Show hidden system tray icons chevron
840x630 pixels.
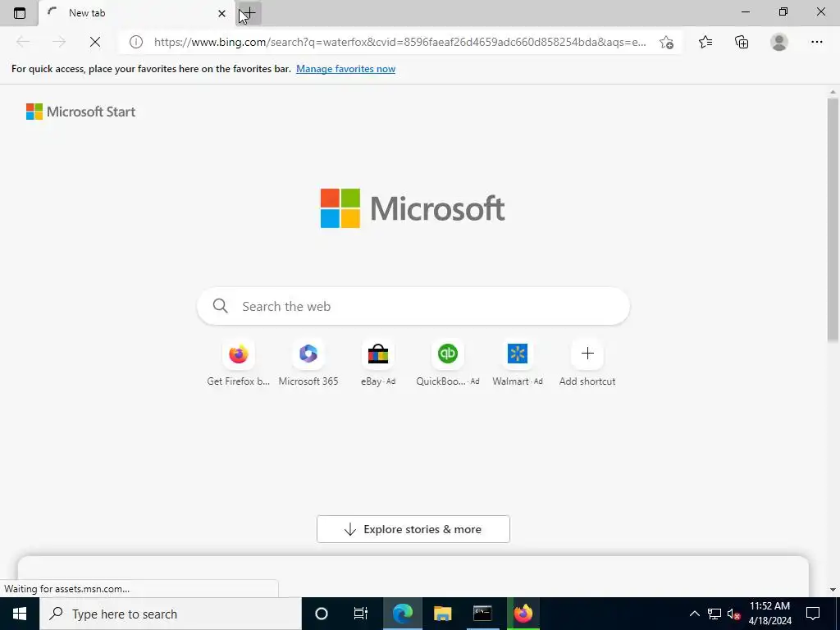coord(694,614)
